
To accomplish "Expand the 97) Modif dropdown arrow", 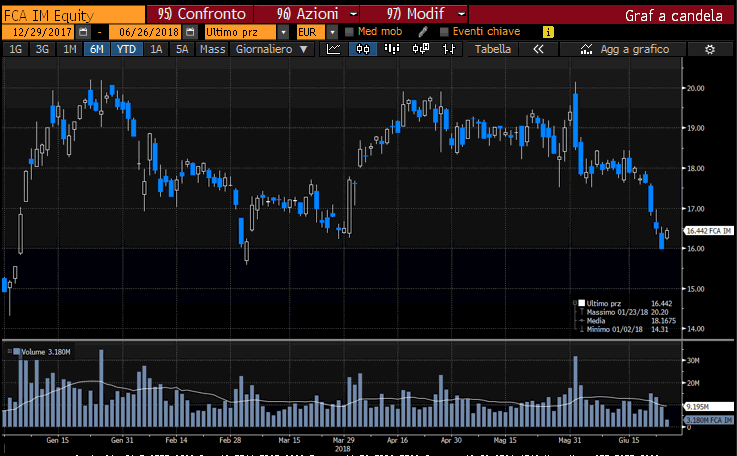I will [462, 14].
